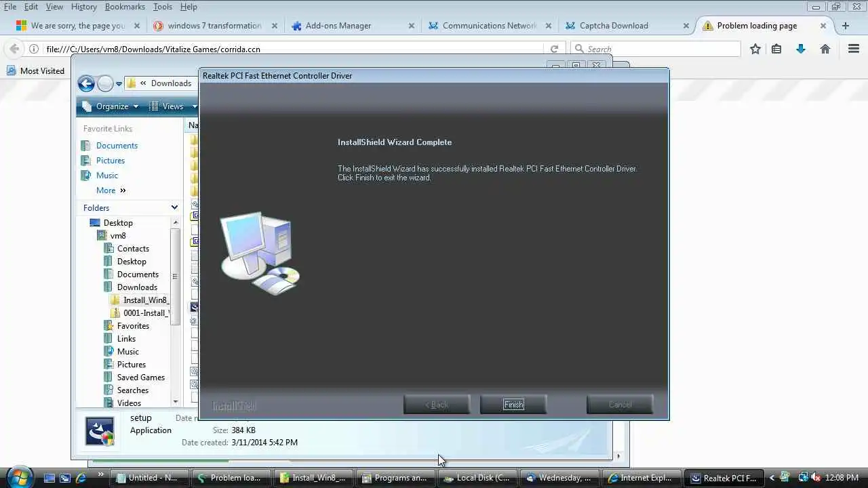This screenshot has height=488, width=868.
Task: Select Contacts folder in tree
Action: (133, 249)
